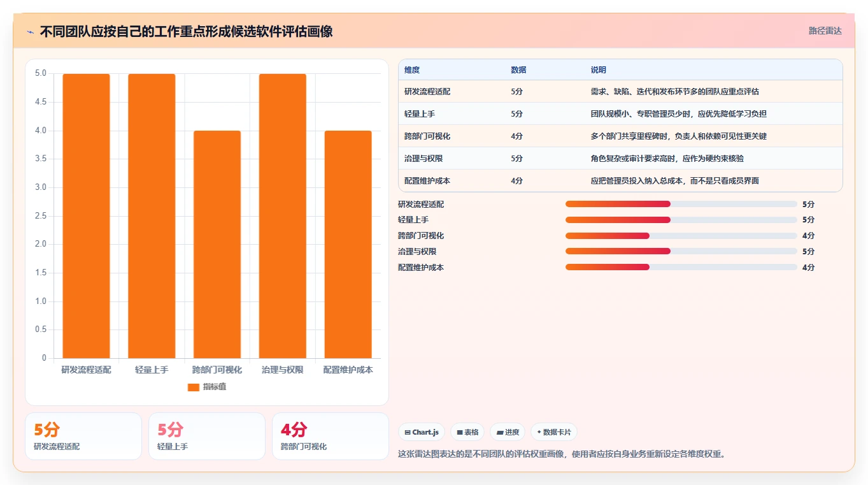Click the icon inside the 进度 tag
Viewport: 868px width, 485px height.
(500, 432)
